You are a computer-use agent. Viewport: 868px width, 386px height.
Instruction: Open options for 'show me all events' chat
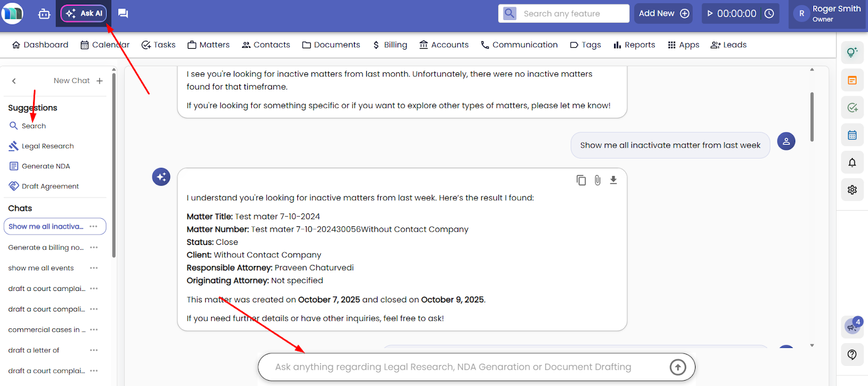(x=94, y=268)
